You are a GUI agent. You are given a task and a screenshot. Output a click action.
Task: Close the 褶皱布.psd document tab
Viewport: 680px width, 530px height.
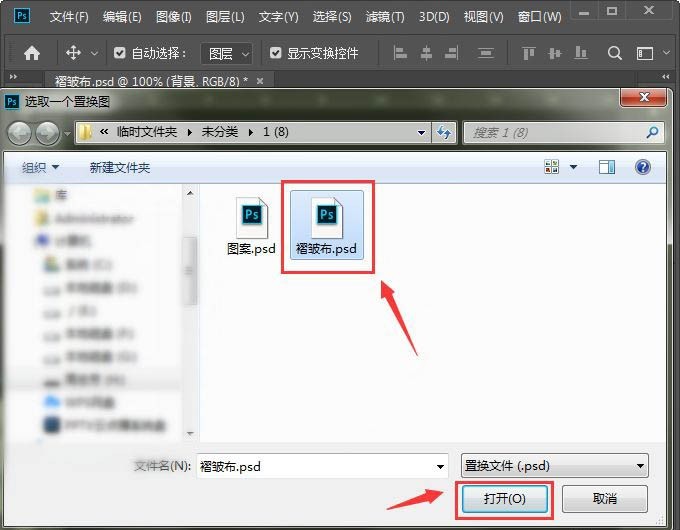260,81
